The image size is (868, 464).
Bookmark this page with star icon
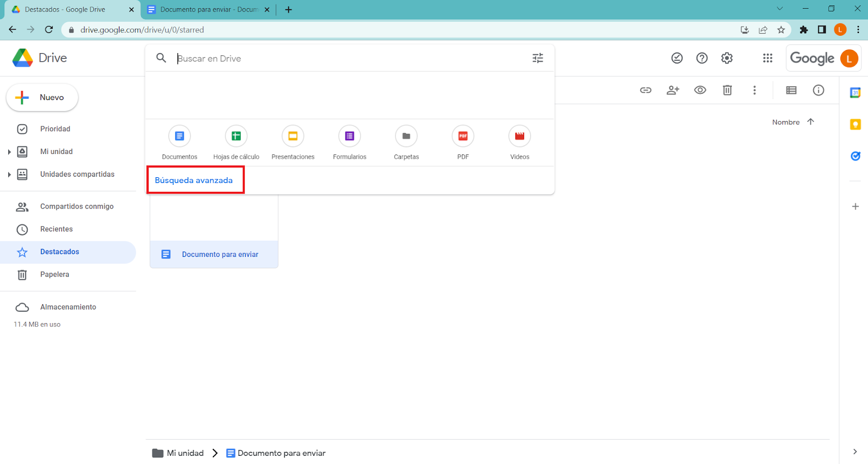781,30
